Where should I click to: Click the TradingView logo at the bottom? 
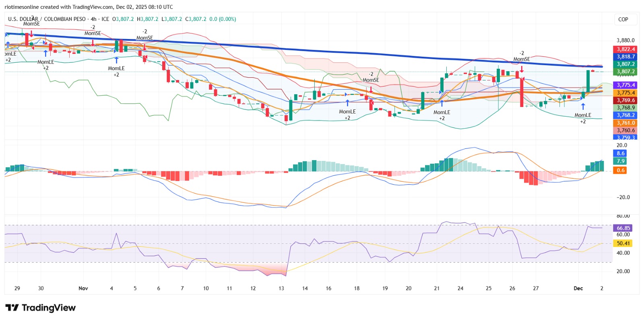tap(40, 308)
